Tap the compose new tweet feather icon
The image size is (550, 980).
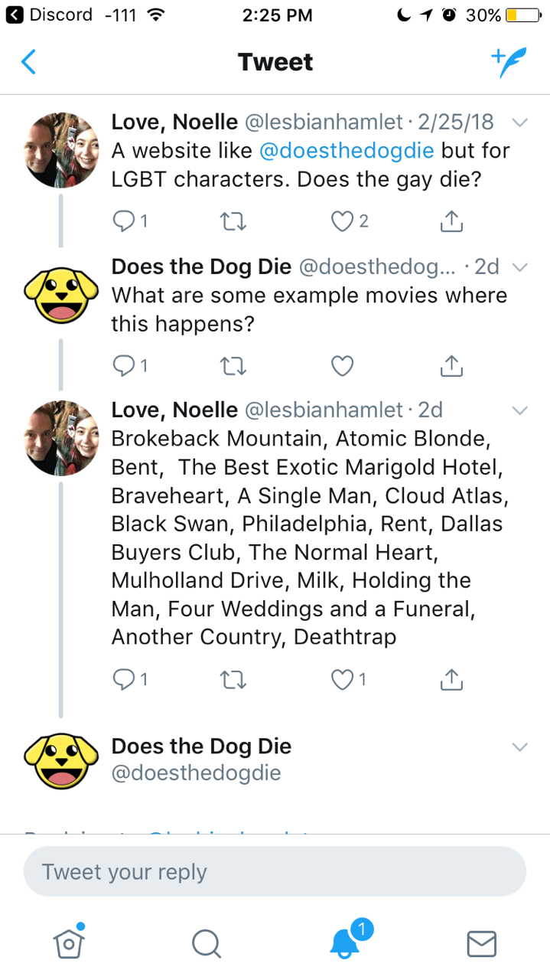click(509, 63)
